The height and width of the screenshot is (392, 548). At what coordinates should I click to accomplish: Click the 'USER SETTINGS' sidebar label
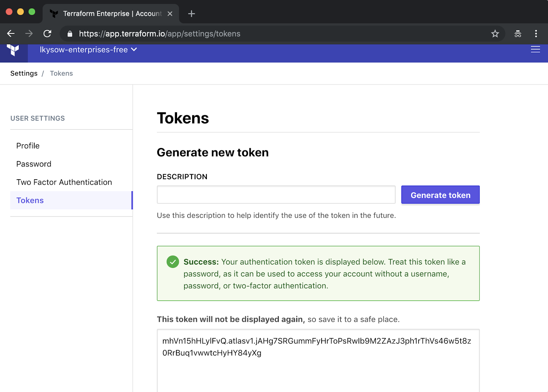point(38,118)
